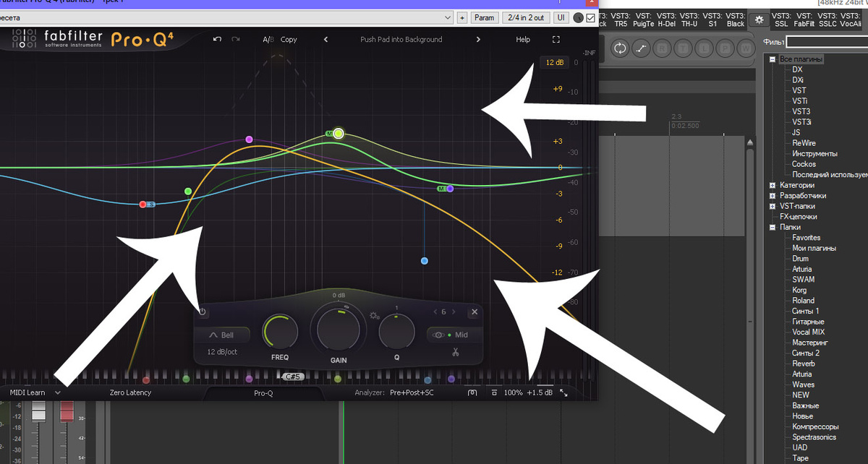
Task: Click the toolbar settings gear icon
Action: 759,20
